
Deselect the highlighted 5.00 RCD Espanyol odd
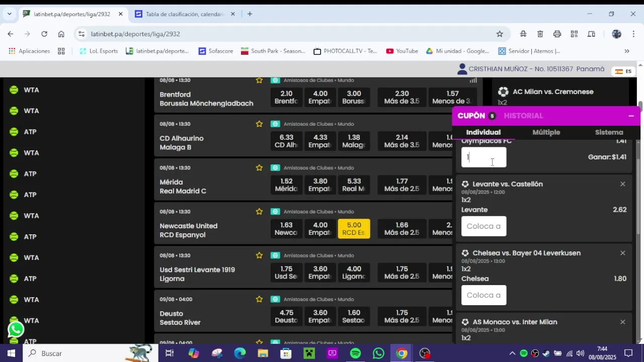pos(354,229)
